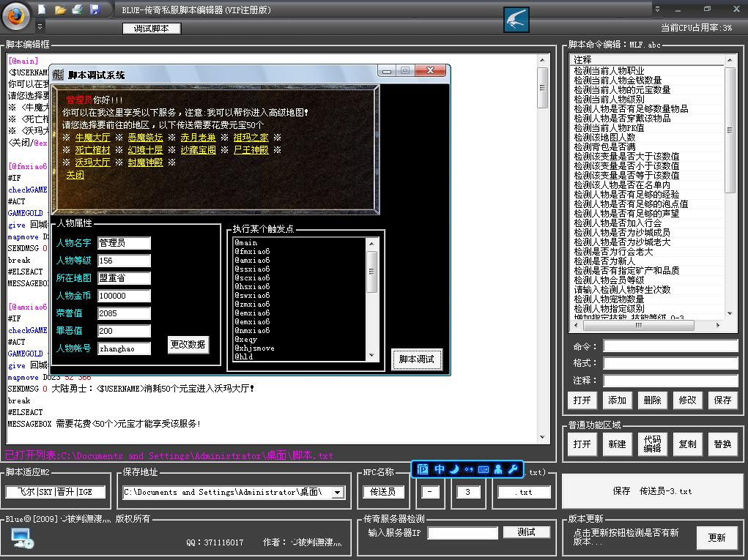The height and width of the screenshot is (560, 748).
Task: Click the computer icon in the copyright panel
Action: pyautogui.click(x=22, y=539)
